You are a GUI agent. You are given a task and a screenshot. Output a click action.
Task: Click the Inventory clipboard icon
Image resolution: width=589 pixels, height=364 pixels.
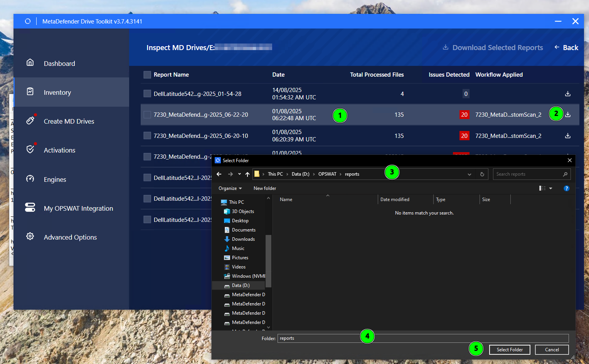coord(30,91)
